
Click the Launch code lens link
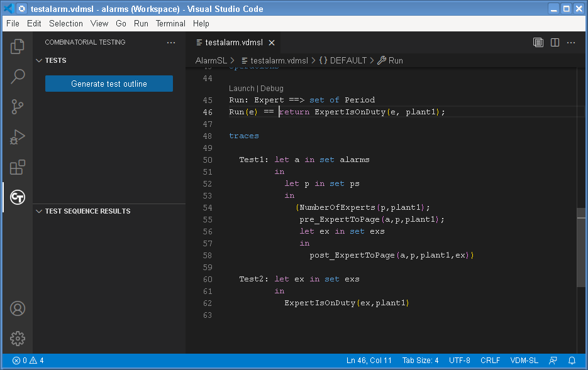tap(241, 89)
